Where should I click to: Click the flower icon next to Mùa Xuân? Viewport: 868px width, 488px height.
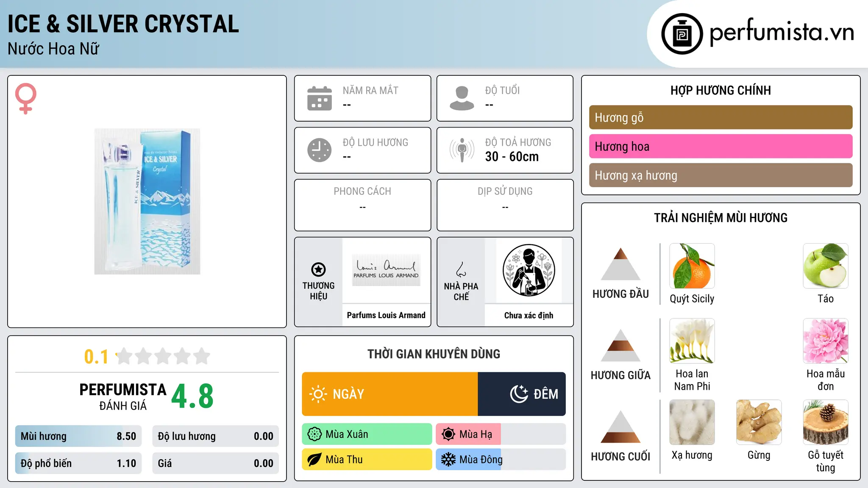pyautogui.click(x=314, y=434)
